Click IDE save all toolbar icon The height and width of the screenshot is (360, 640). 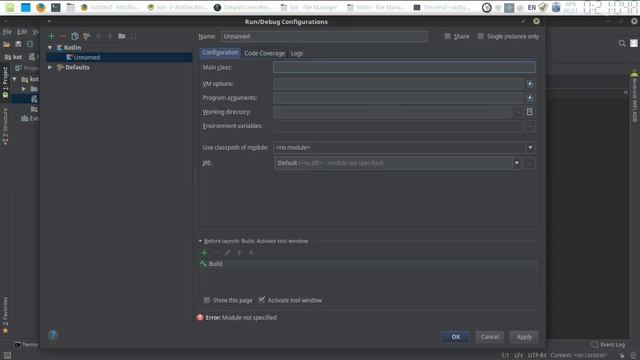(18, 44)
